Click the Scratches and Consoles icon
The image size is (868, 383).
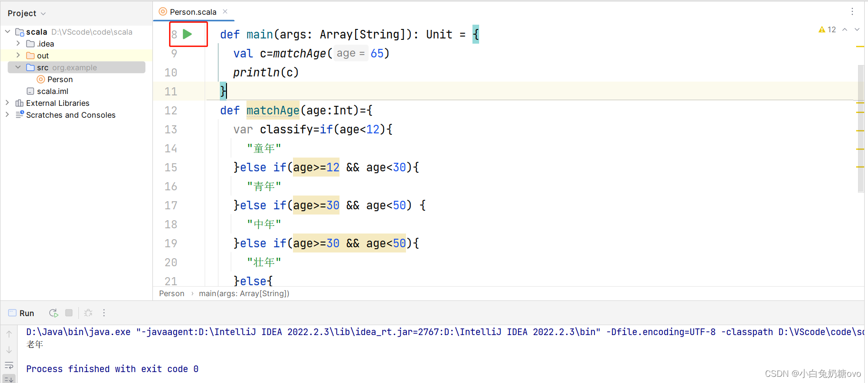pyautogui.click(x=19, y=114)
